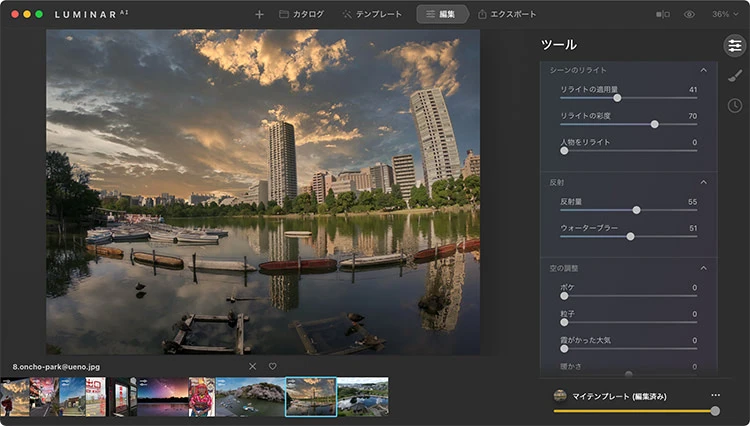This screenshot has width=750, height=426.
Task: Collapse the 空の調整 section
Action: (x=703, y=268)
